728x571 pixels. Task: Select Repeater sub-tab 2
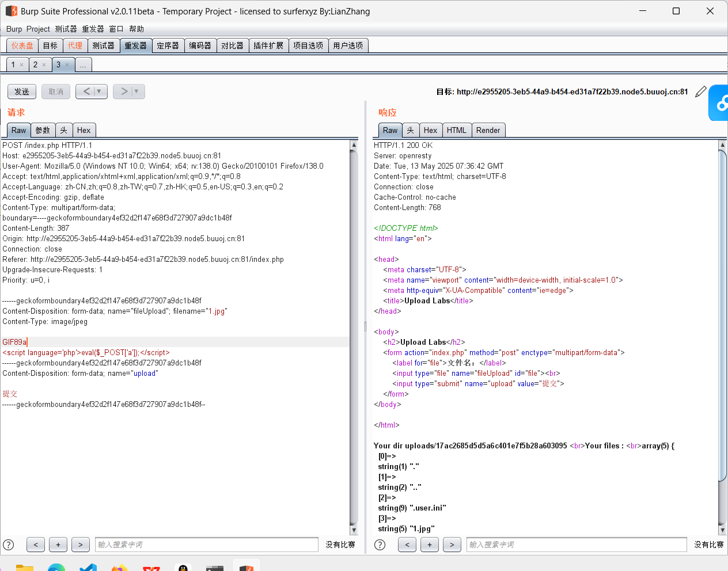click(x=35, y=64)
